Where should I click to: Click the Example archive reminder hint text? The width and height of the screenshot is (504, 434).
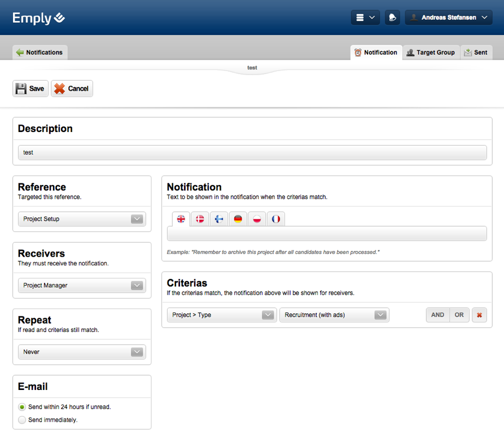pos(273,252)
